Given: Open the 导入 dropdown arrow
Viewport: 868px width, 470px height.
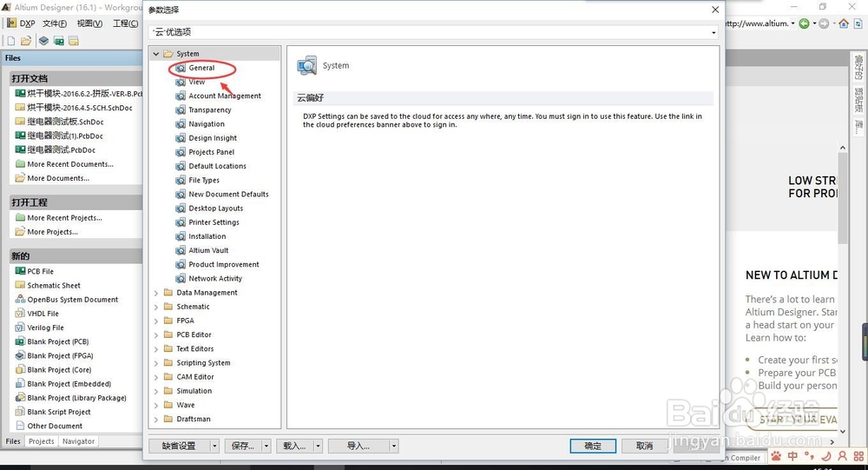Looking at the screenshot, I should pyautogui.click(x=393, y=446).
